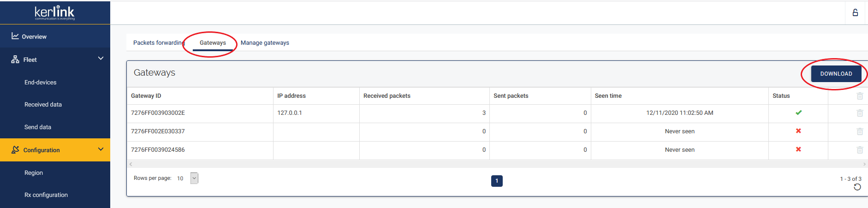Open End-devices in the sidebar

click(41, 83)
